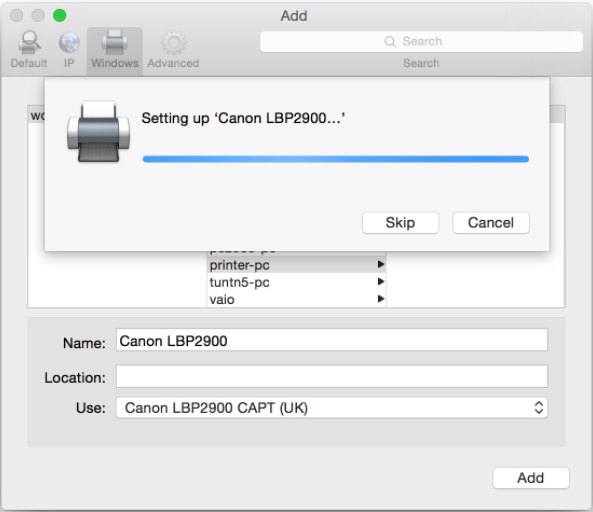The width and height of the screenshot is (593, 512).
Task: Click the Use dropdown stepper arrows
Action: tap(539, 408)
